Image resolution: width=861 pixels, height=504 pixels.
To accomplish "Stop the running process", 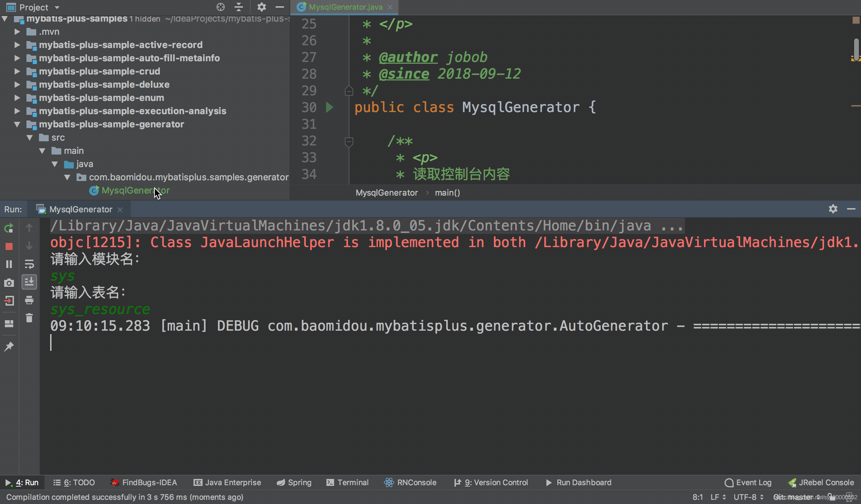I will point(9,246).
